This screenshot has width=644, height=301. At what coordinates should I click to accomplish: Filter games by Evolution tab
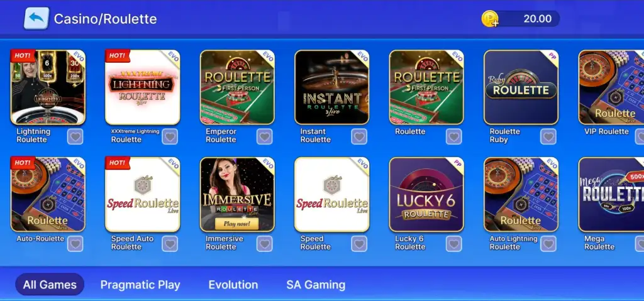[x=233, y=285]
